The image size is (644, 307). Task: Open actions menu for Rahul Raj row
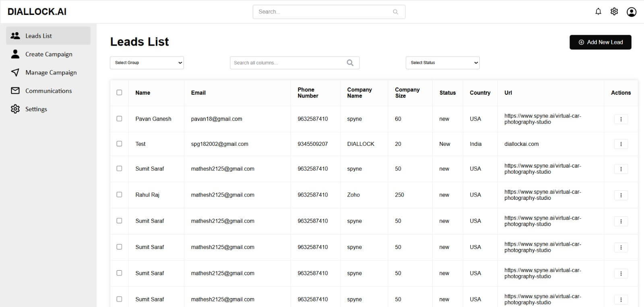(x=621, y=195)
